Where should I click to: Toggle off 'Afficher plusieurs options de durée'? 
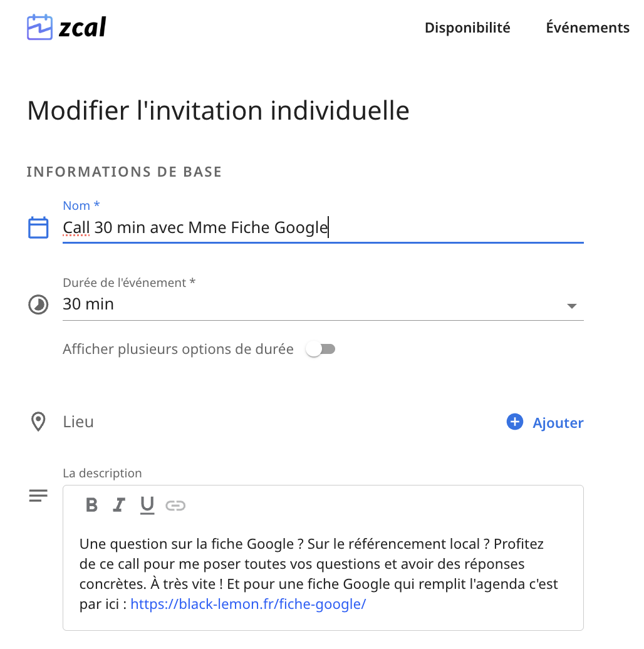[x=321, y=349]
